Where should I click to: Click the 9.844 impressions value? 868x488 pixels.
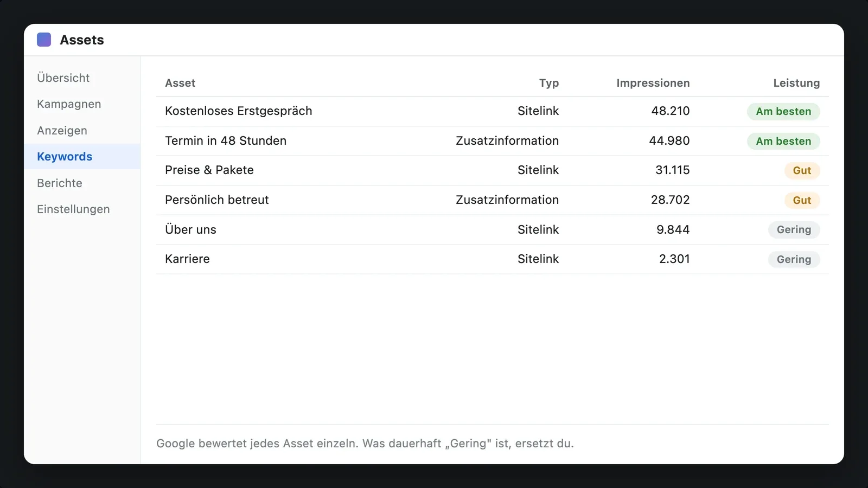(x=673, y=230)
